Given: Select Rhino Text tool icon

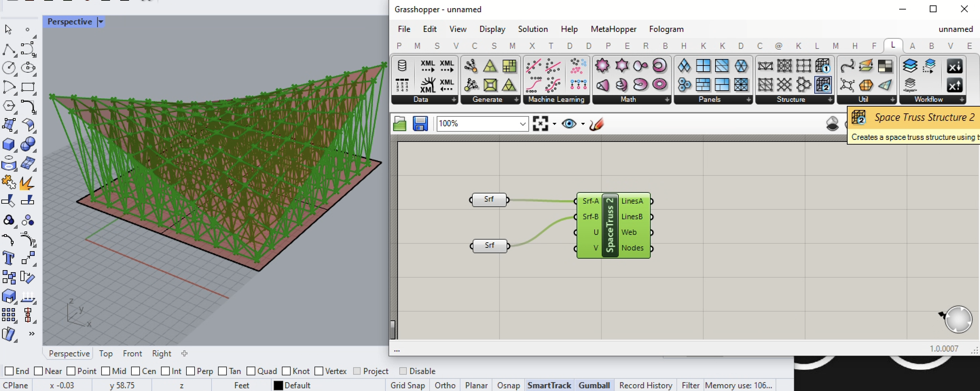Looking at the screenshot, I should click(8, 258).
